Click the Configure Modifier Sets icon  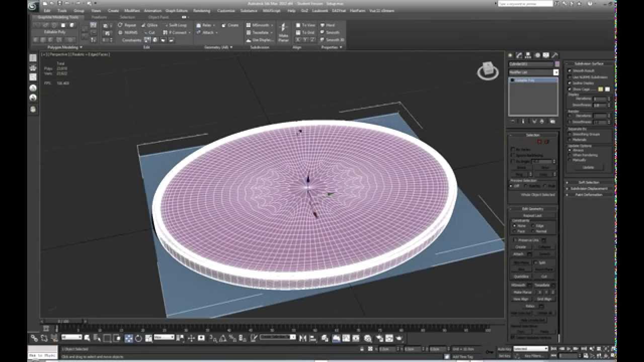[x=552, y=121]
